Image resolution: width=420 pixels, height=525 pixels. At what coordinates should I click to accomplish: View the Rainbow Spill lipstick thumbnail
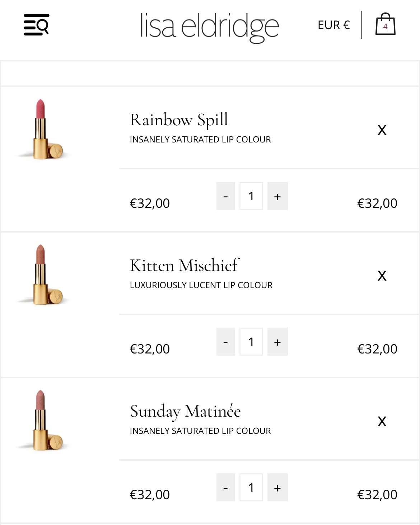click(x=43, y=129)
